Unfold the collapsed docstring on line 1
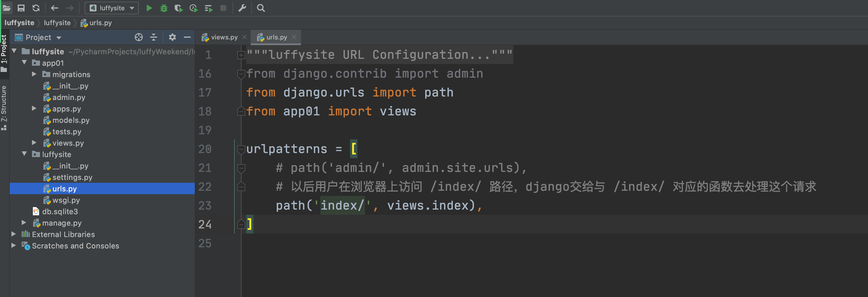 [241, 55]
